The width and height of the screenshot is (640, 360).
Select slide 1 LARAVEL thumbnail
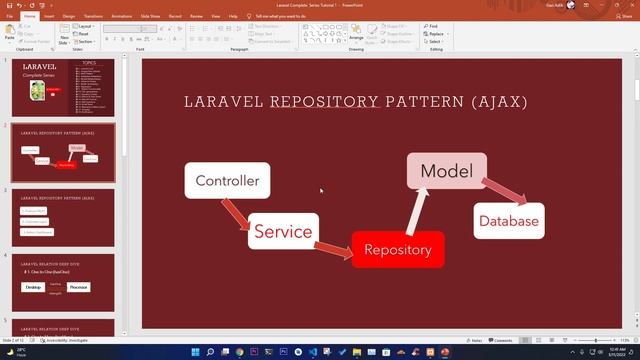[x=63, y=87]
